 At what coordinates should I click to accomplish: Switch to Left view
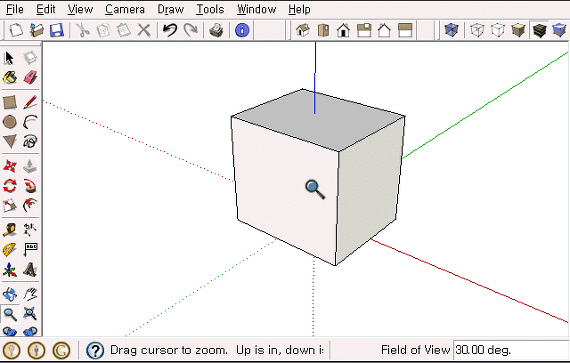(x=405, y=30)
